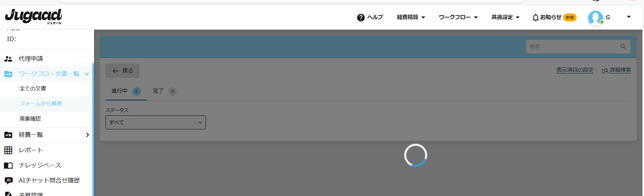Open the ステータス すべて combo box
The width and height of the screenshot is (644, 196).
click(x=156, y=122)
